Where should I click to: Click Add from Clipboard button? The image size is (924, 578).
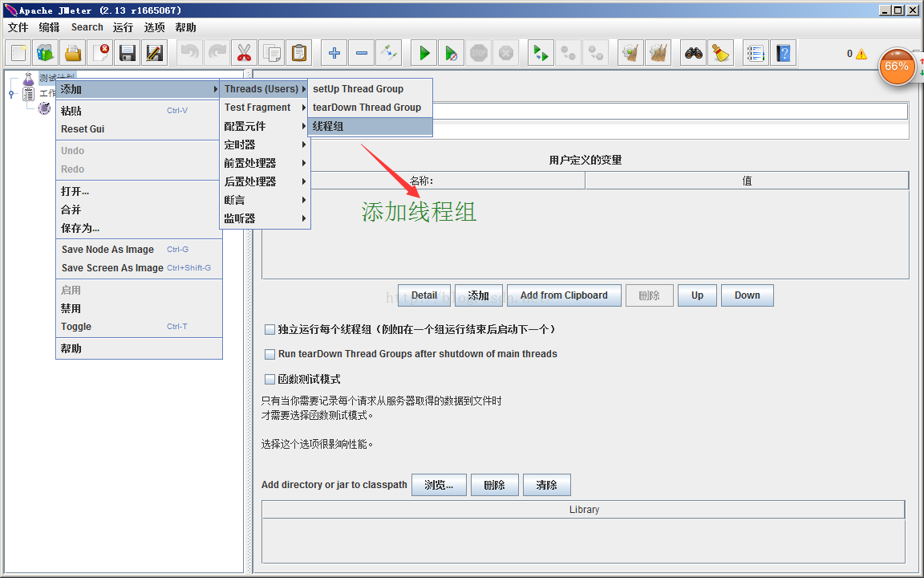click(564, 295)
